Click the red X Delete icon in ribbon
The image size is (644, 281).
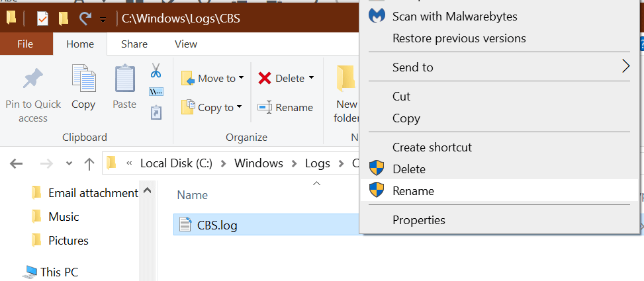tap(265, 78)
